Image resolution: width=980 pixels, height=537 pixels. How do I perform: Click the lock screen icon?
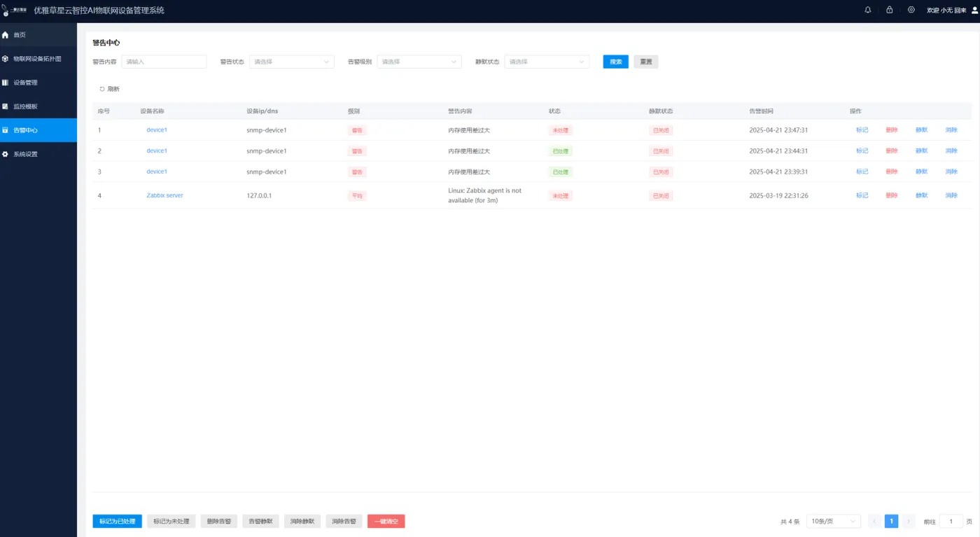pos(890,11)
